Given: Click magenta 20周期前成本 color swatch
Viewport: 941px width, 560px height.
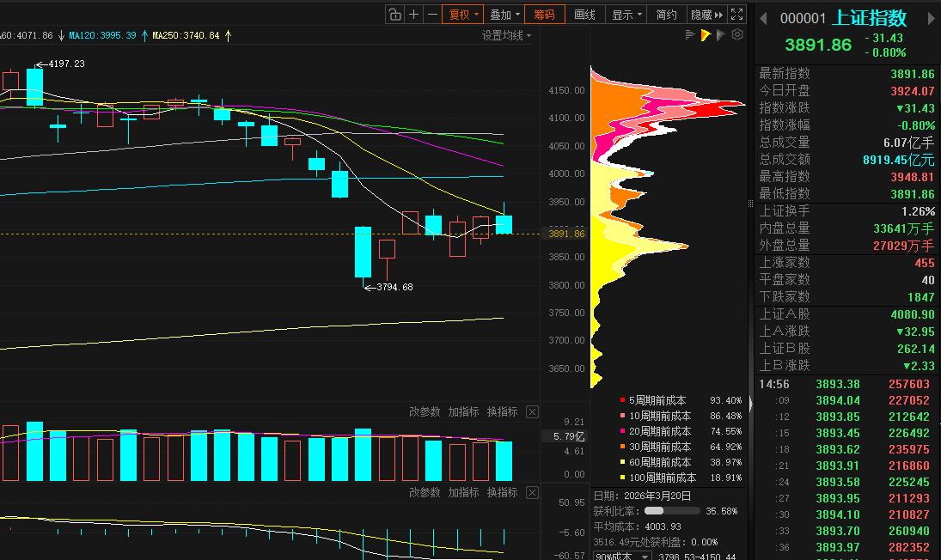Looking at the screenshot, I should 622,431.
